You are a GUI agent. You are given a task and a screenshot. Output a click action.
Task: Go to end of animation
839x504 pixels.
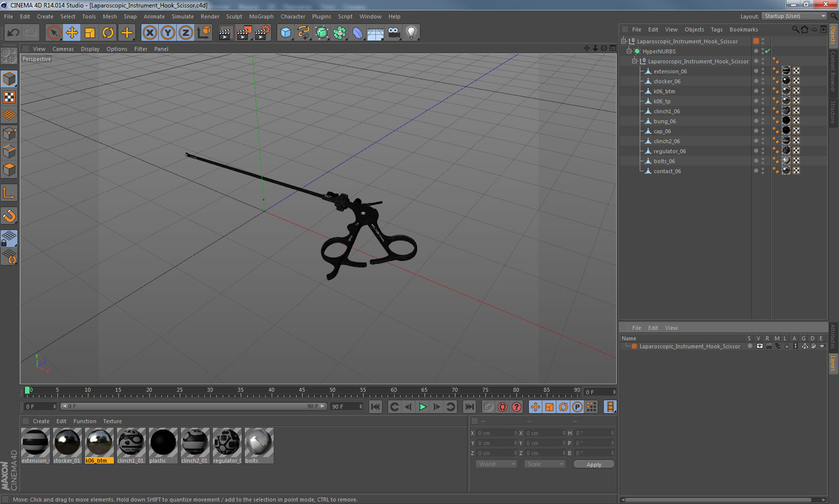click(469, 407)
